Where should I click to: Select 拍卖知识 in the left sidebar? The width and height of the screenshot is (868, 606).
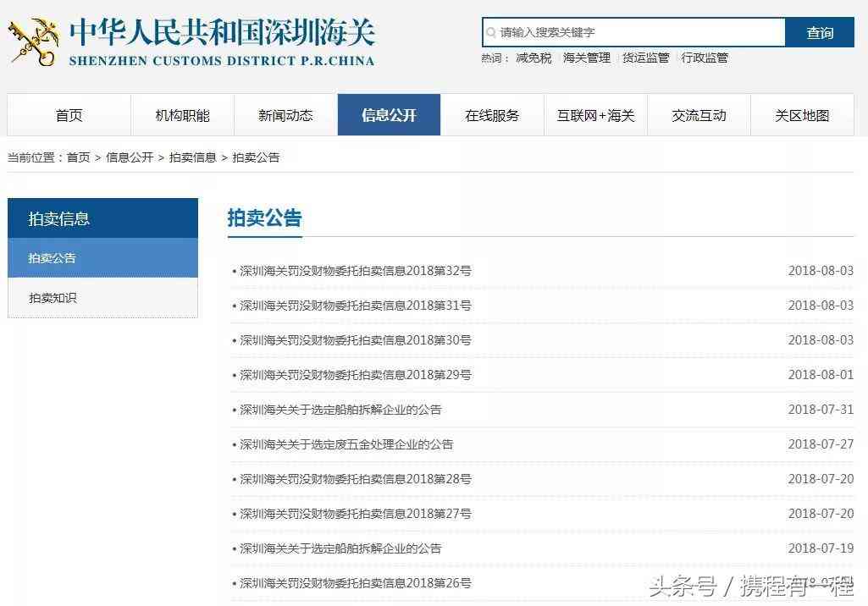(x=53, y=298)
